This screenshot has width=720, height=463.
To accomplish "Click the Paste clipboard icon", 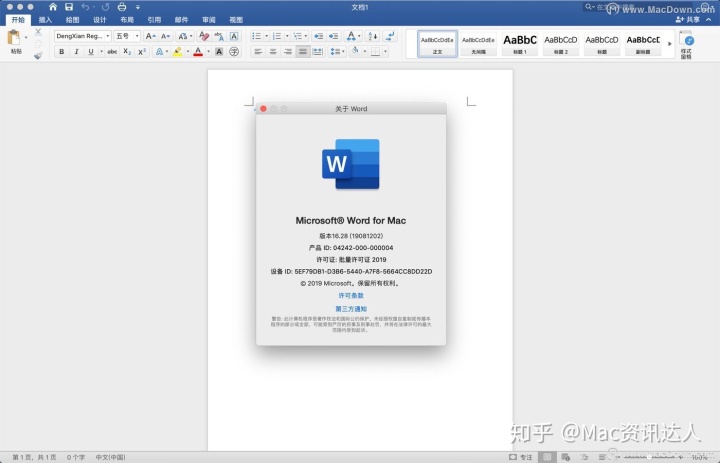I will coord(14,38).
